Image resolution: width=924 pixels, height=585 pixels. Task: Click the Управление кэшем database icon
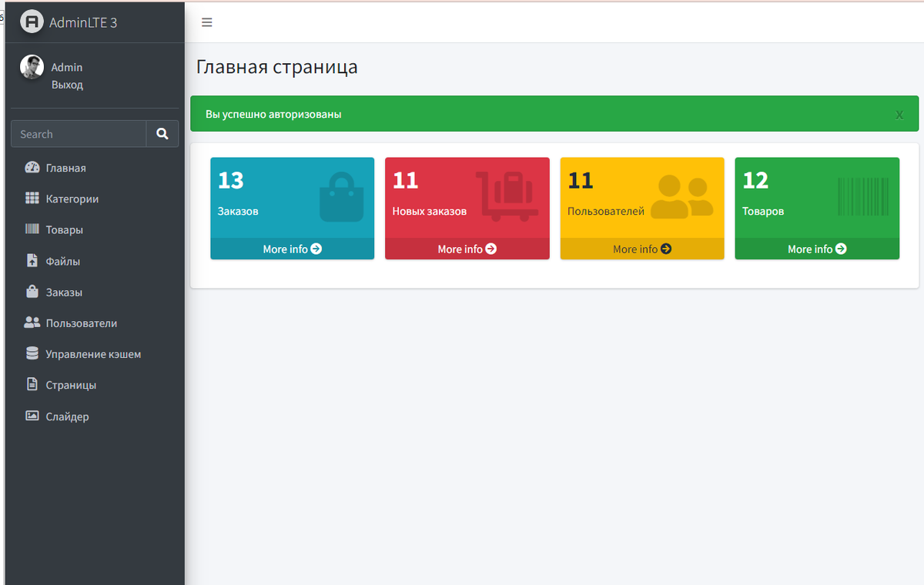point(31,353)
